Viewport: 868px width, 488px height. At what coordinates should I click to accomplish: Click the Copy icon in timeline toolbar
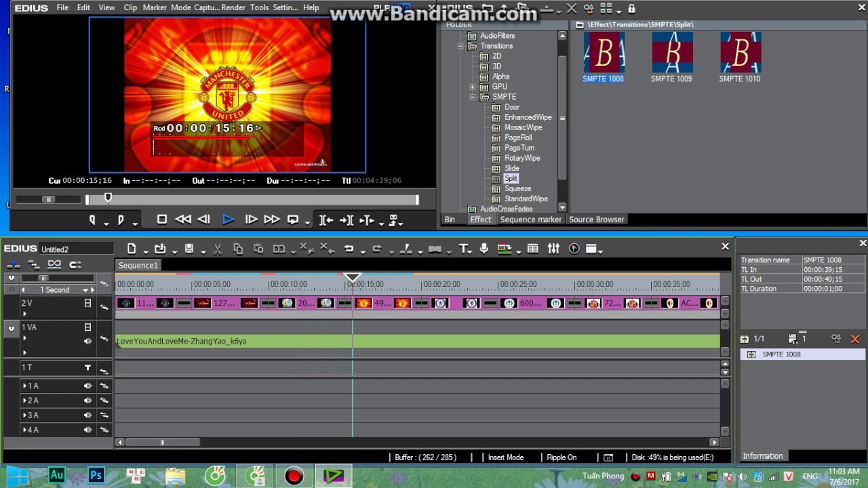238,249
